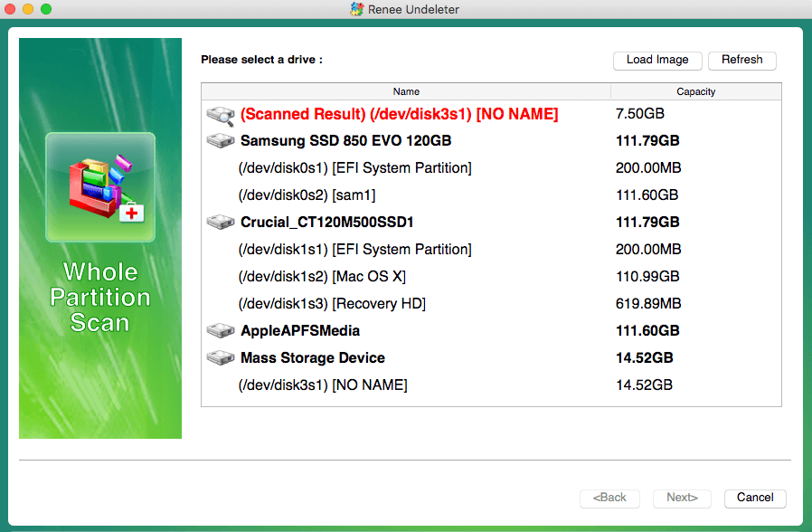Click the Mass Storage Device drive icon

(x=221, y=357)
